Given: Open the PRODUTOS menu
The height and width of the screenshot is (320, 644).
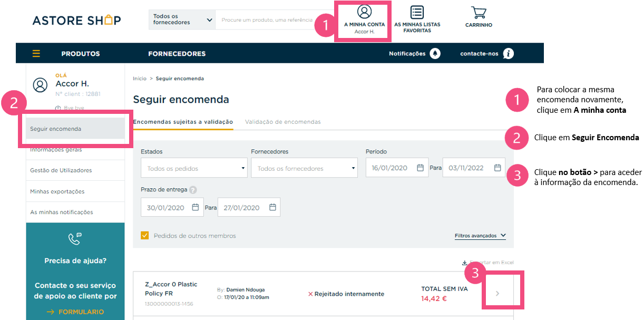Looking at the screenshot, I should coord(81,53).
